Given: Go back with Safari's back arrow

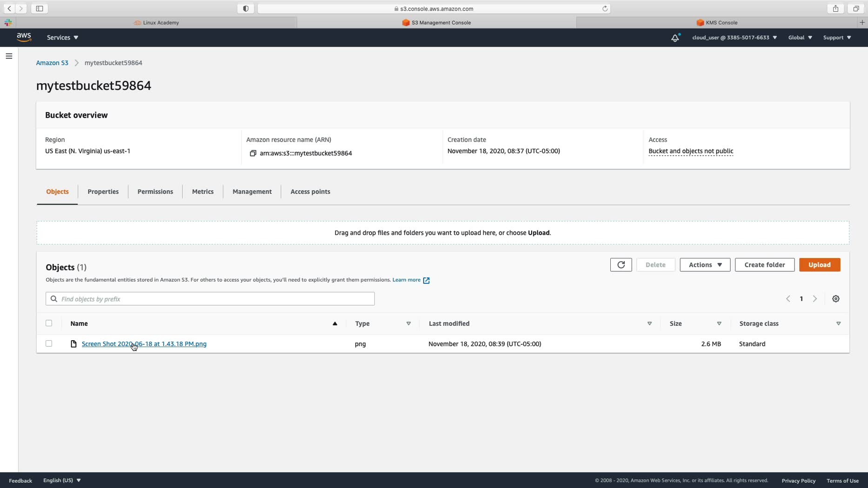Looking at the screenshot, I should pos(9,8).
